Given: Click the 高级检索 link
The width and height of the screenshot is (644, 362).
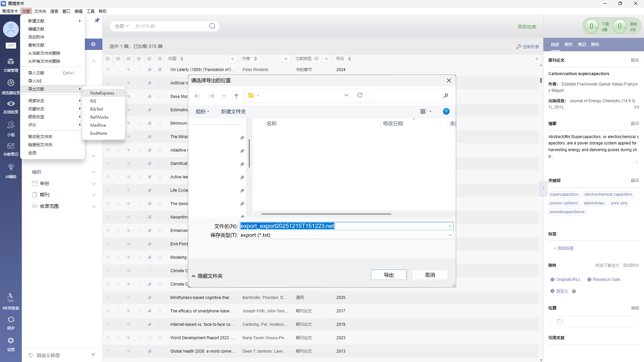Looking at the screenshot, I should pyautogui.click(x=527, y=27).
